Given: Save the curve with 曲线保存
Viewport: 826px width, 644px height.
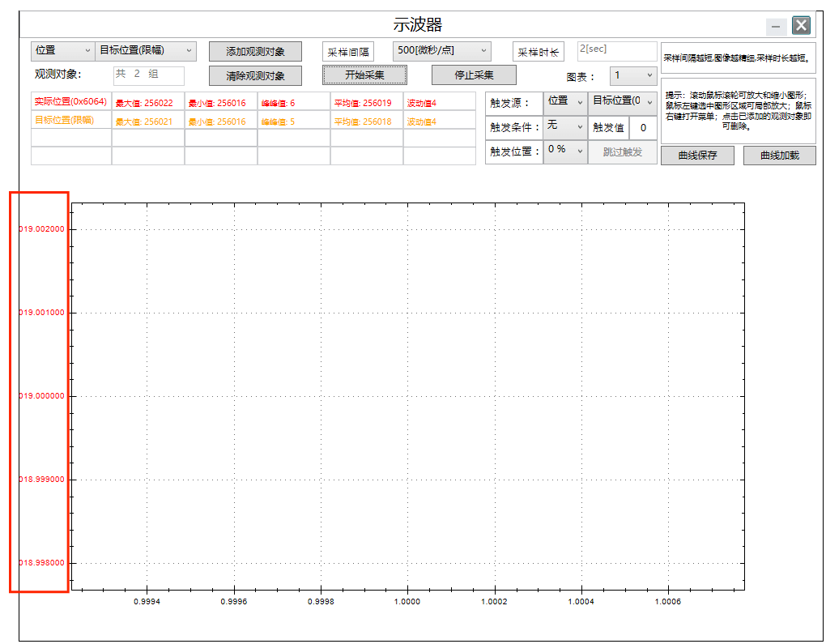Looking at the screenshot, I should click(x=697, y=156).
